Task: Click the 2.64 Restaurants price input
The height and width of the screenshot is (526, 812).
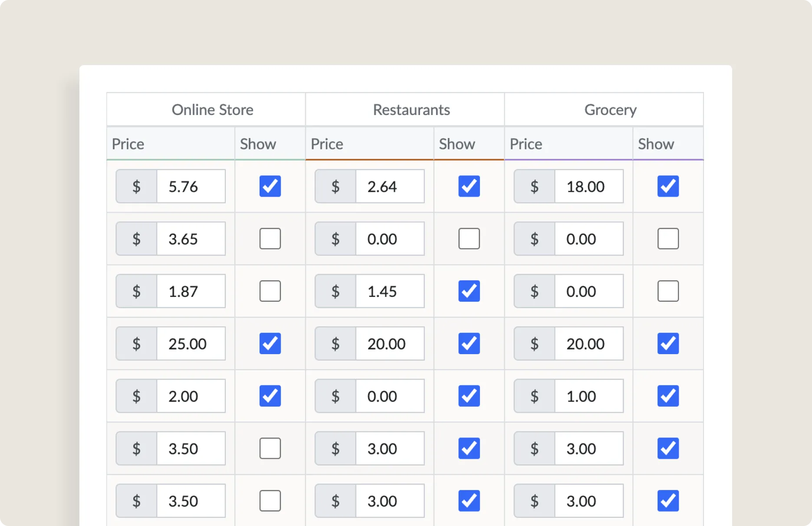Action: 389,186
